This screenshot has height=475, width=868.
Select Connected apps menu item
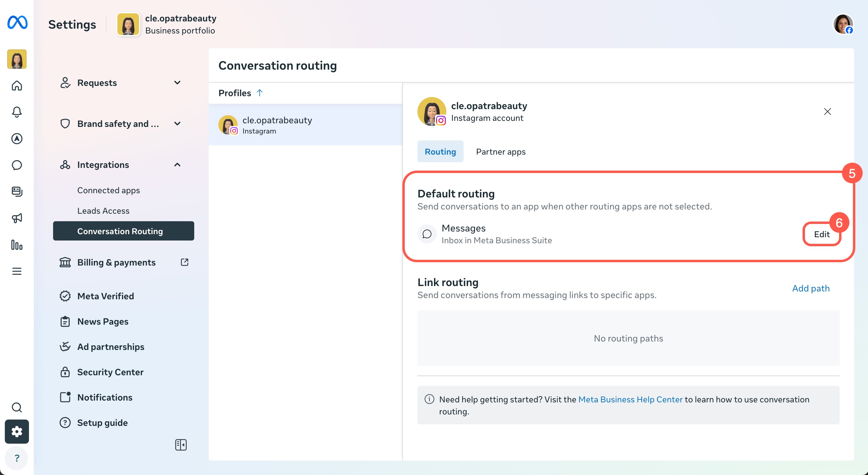(x=109, y=190)
